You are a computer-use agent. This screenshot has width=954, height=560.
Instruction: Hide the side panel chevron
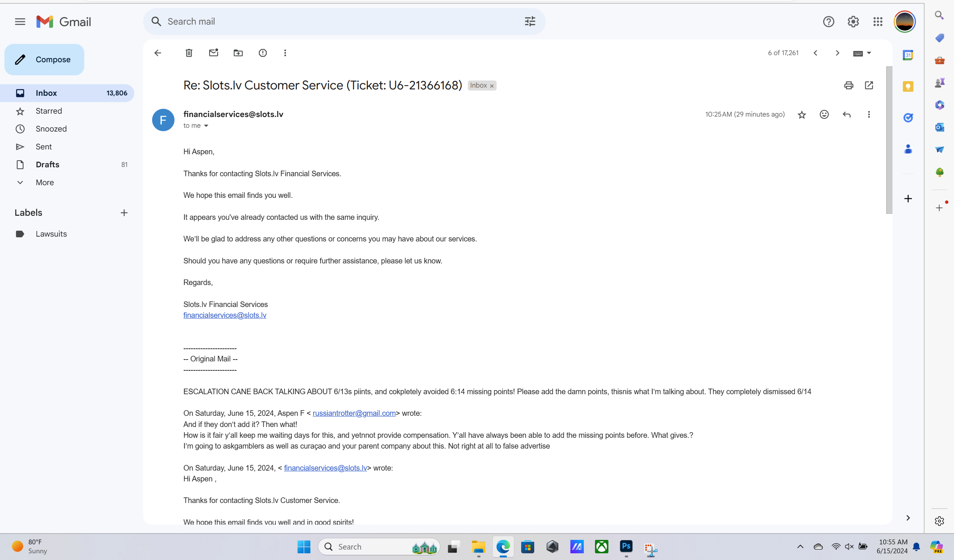tap(908, 518)
